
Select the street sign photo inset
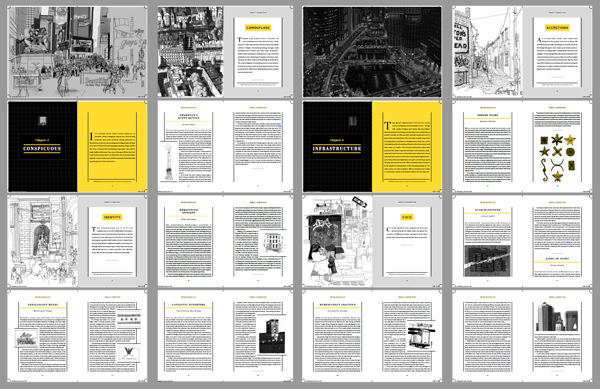pos(421,335)
